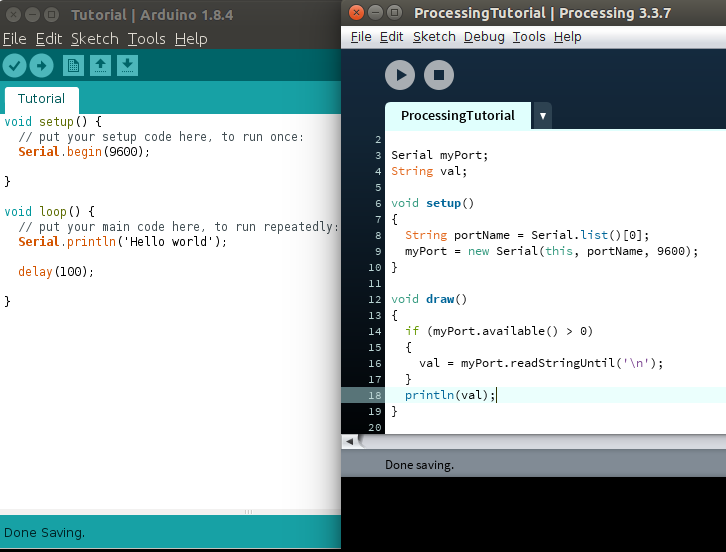Click the 'myPort = new Serial' line
This screenshot has width=726, height=552.
[x=551, y=251]
